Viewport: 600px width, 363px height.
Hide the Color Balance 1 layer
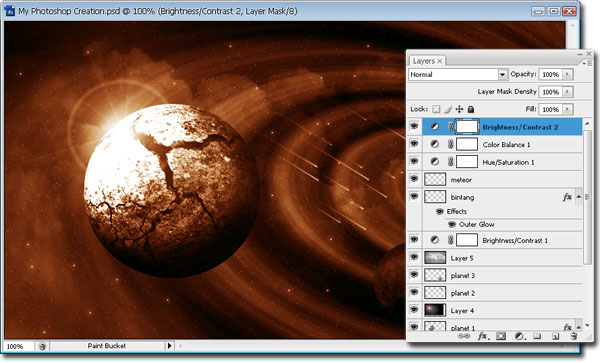coord(414,143)
